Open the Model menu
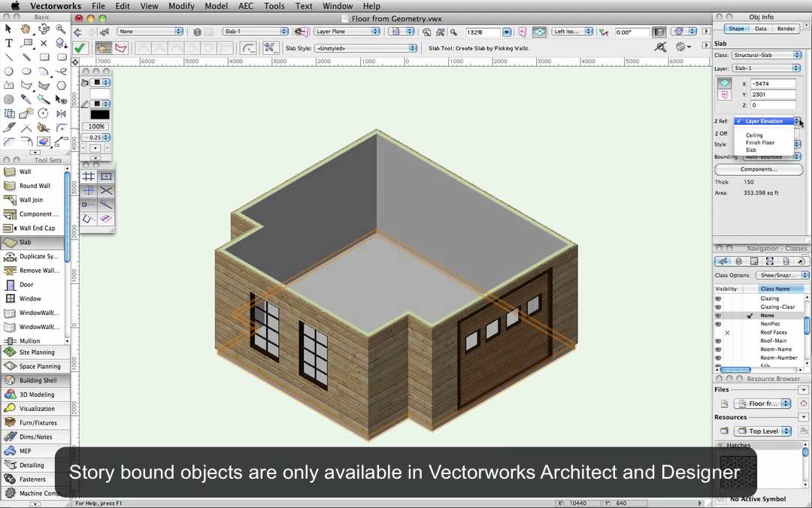 click(216, 6)
